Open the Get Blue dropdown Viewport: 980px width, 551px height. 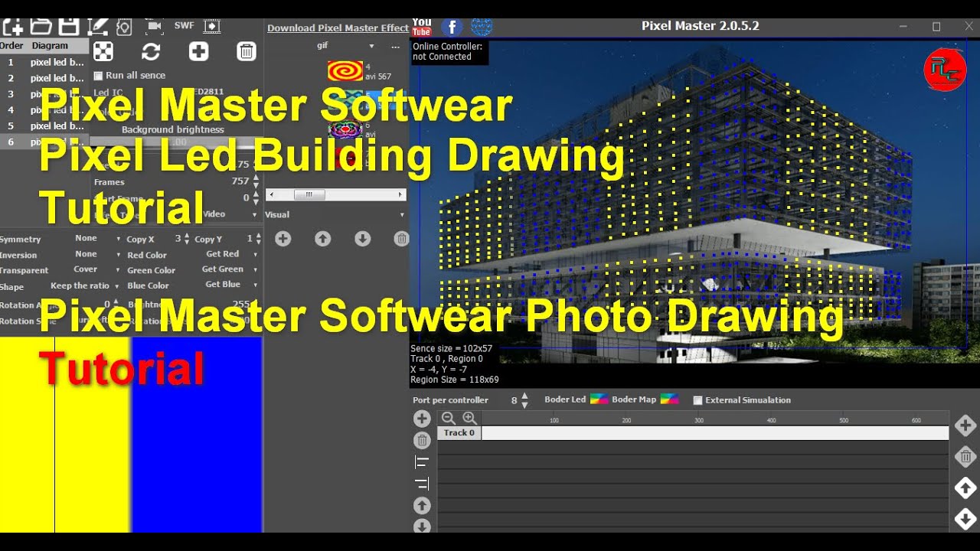tap(230, 285)
